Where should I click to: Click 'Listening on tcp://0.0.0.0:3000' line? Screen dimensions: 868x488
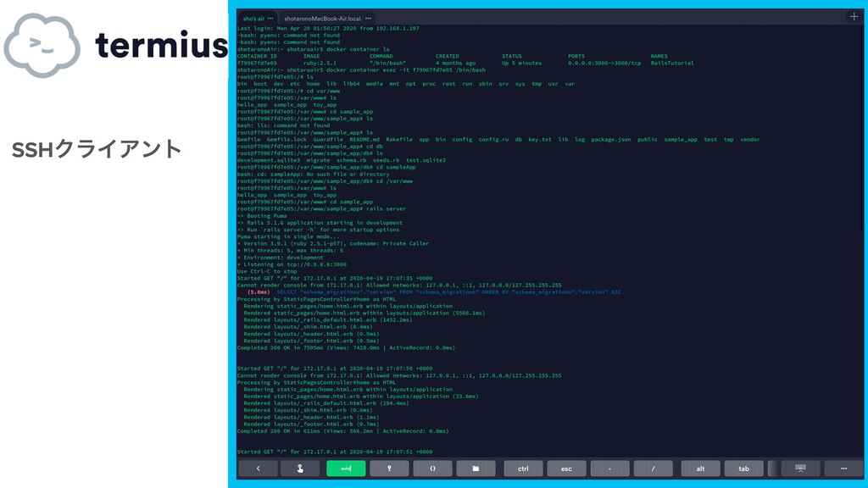tap(292, 264)
